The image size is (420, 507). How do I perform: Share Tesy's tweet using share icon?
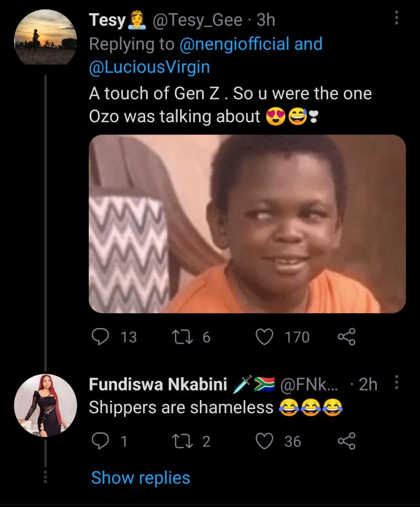(346, 337)
